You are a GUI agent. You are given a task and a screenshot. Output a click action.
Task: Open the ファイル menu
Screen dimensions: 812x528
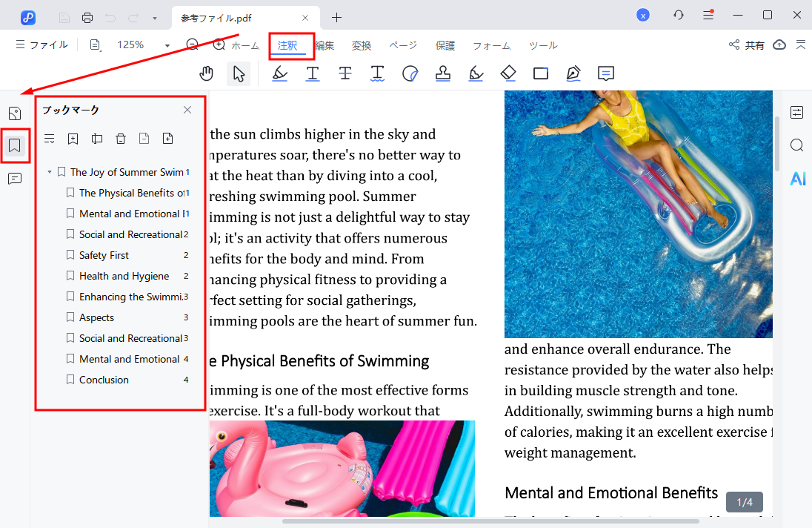pyautogui.click(x=41, y=45)
